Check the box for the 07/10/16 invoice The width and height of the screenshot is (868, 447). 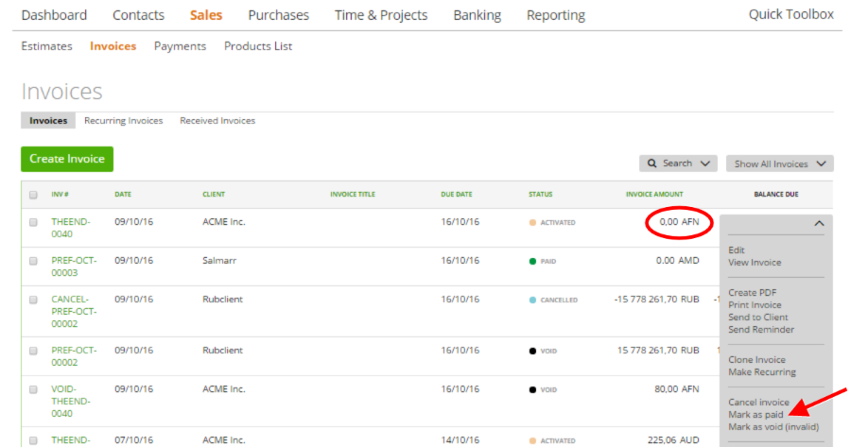point(33,440)
